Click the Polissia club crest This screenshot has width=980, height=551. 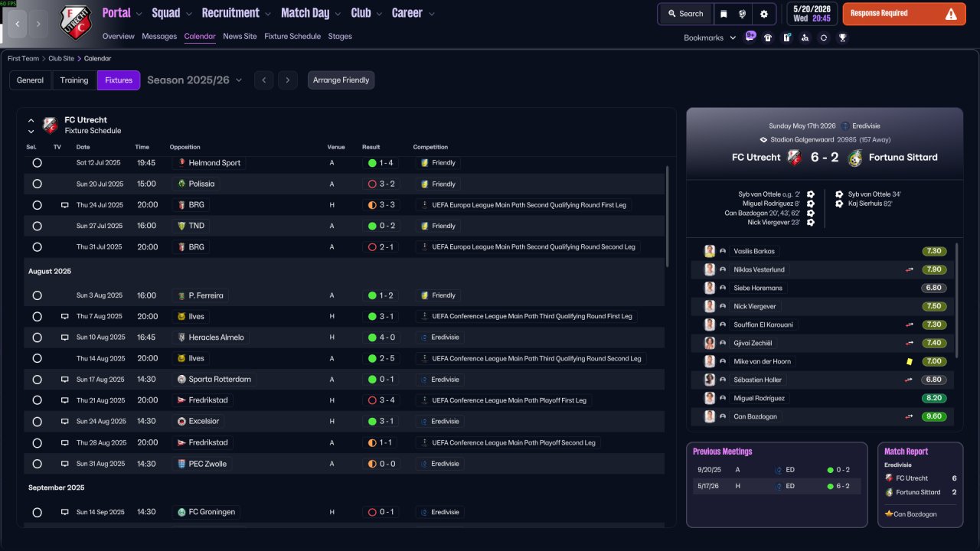tap(181, 184)
